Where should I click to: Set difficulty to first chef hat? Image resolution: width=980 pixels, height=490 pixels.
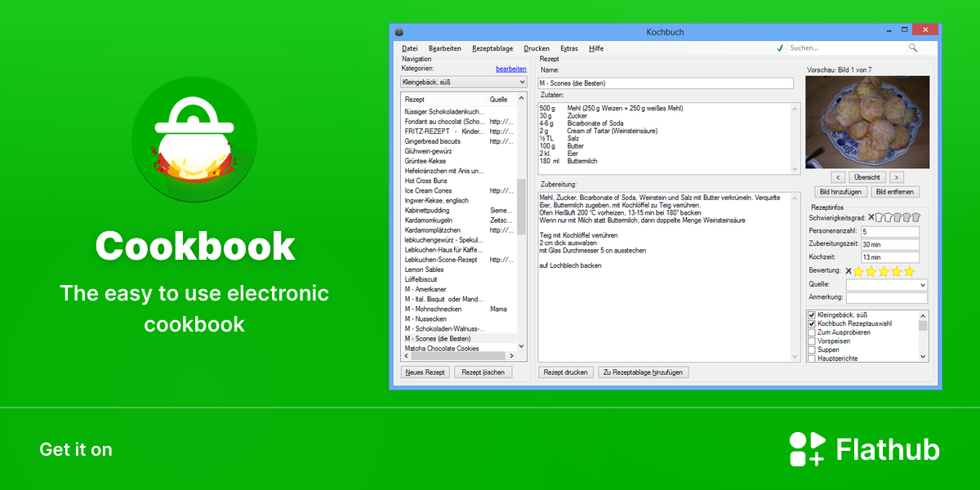pos(880,217)
